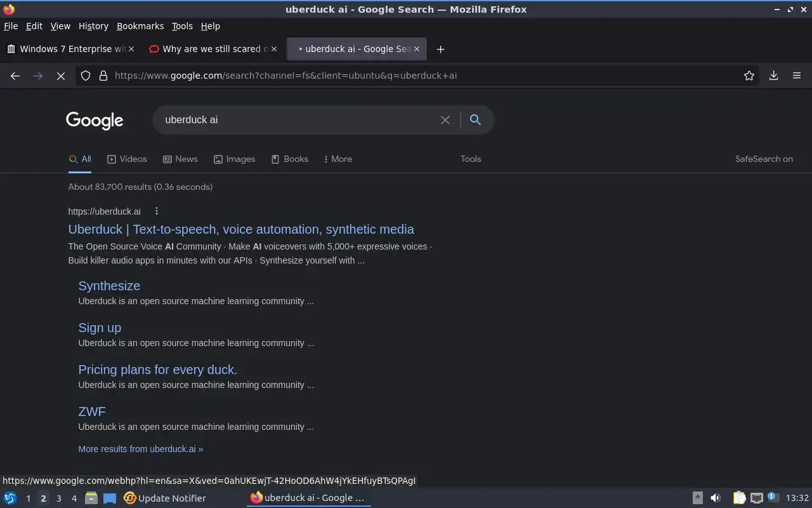This screenshot has height=508, width=812.
Task: Open the Synthesize sitelink
Action: point(109,286)
